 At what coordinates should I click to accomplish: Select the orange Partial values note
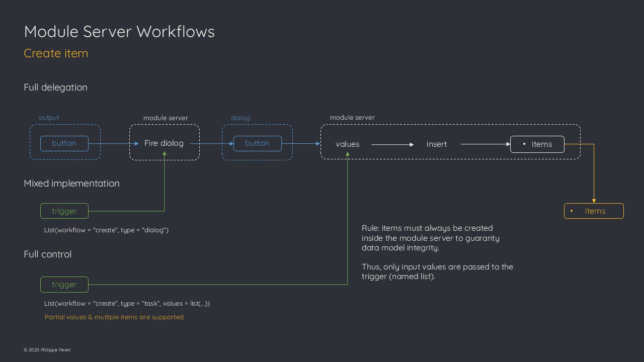point(114,317)
